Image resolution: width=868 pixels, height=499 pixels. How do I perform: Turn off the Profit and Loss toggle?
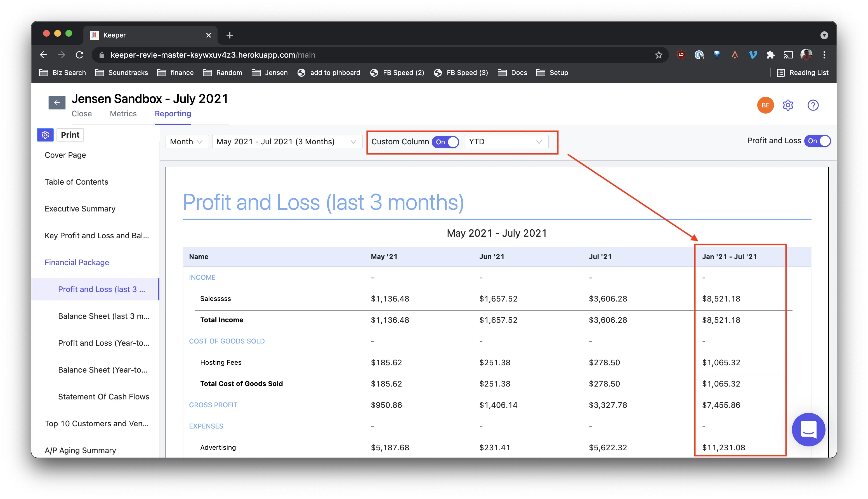tap(817, 141)
